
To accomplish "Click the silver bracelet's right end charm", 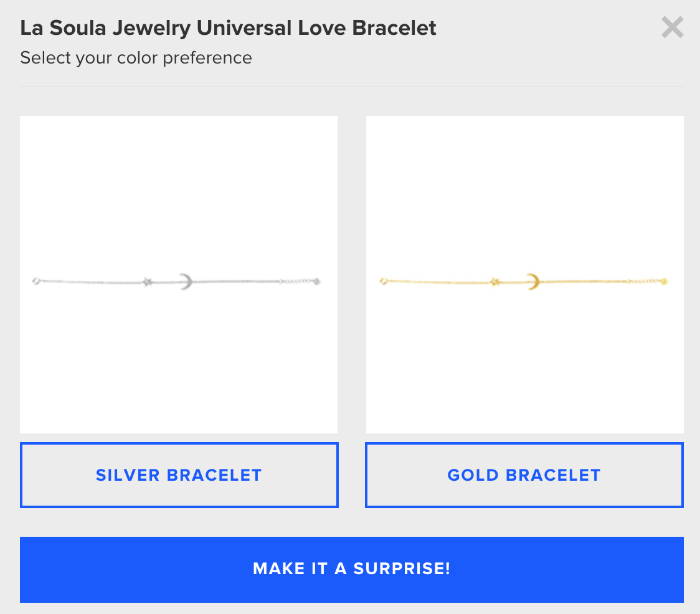I will (317, 281).
